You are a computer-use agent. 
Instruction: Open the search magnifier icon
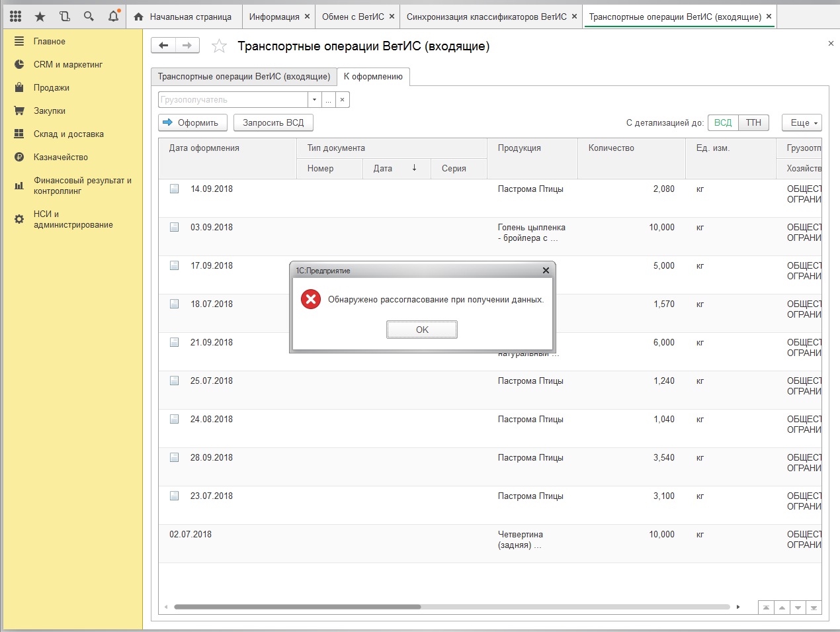click(89, 17)
